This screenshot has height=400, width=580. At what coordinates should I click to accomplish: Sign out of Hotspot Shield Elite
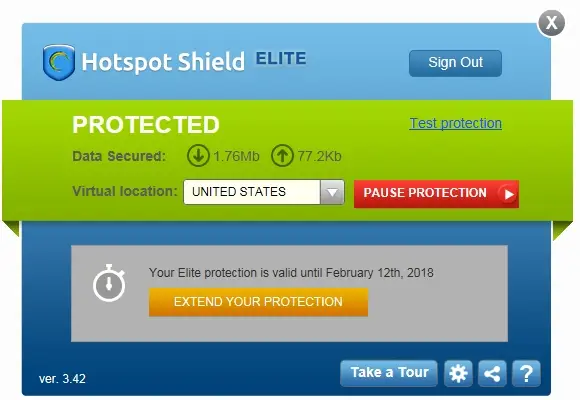click(455, 63)
